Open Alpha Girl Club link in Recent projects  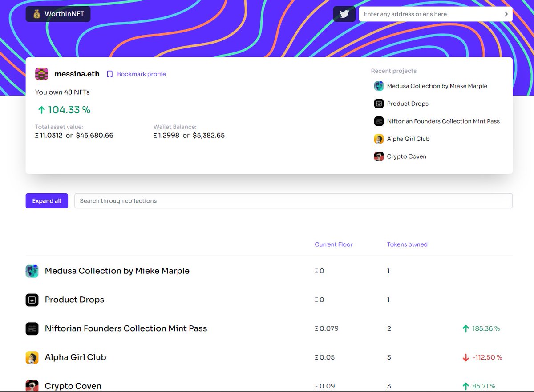(x=409, y=139)
